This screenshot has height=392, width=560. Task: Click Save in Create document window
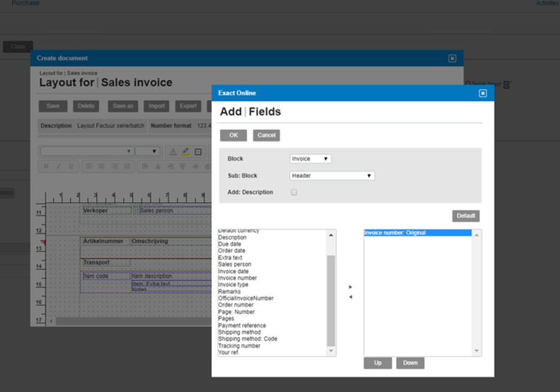[53, 106]
